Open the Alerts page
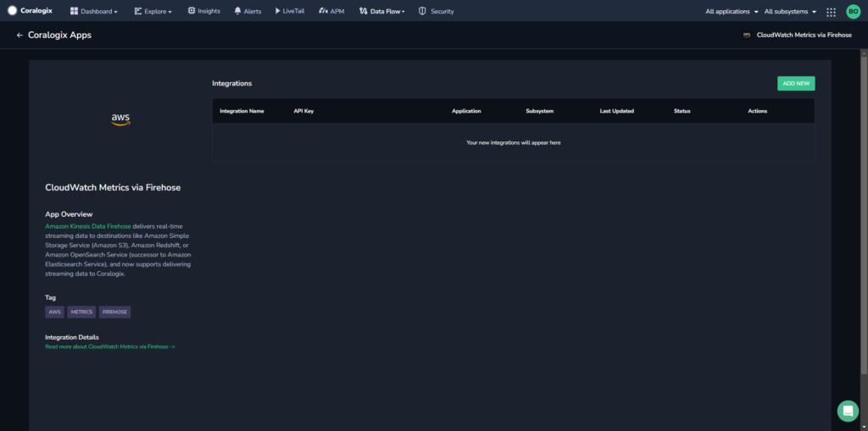The width and height of the screenshot is (868, 431). tap(248, 11)
